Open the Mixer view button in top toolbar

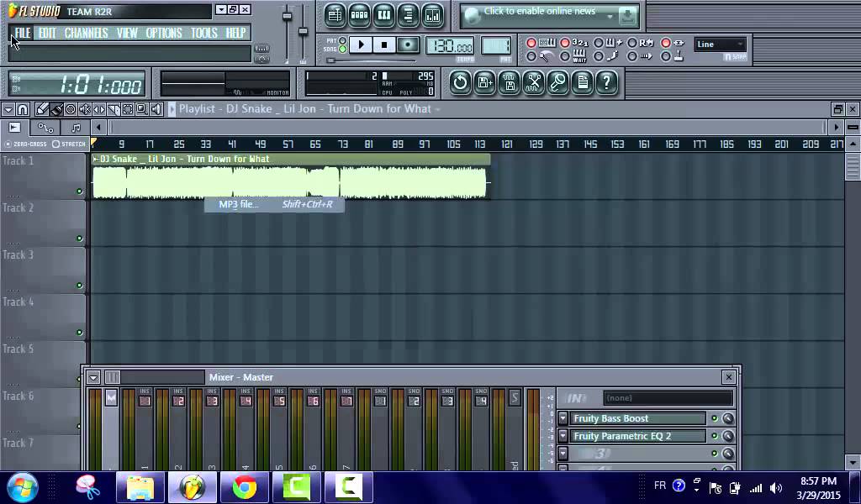[433, 15]
